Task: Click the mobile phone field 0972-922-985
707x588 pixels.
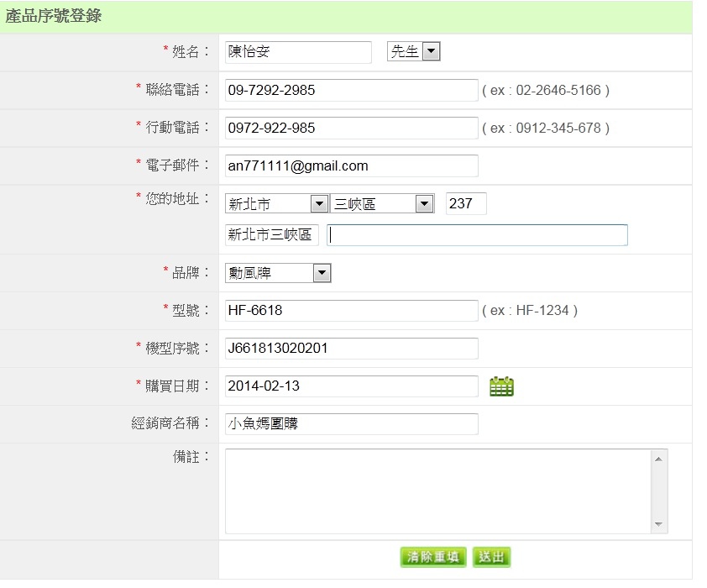Action: pos(351,128)
